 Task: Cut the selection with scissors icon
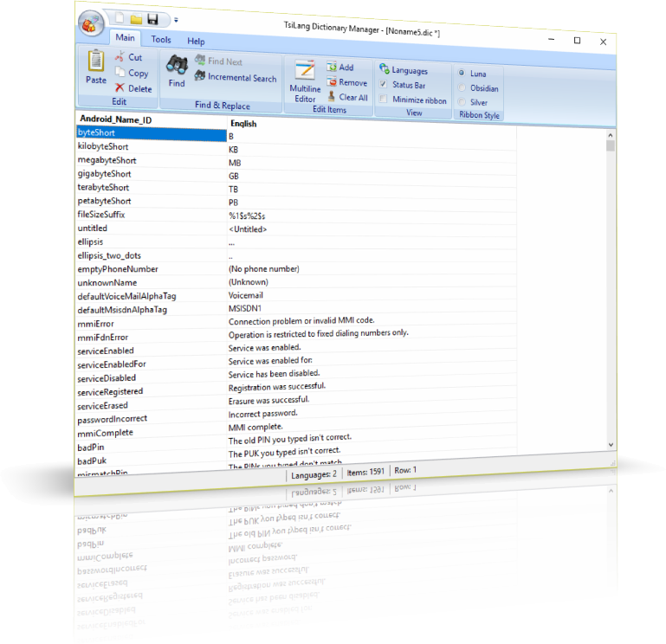pos(129,57)
